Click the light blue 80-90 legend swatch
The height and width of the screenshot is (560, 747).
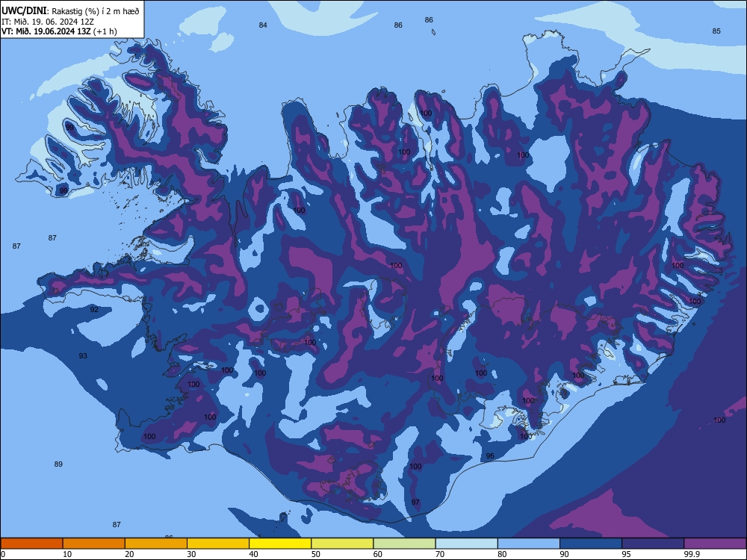coord(529,544)
